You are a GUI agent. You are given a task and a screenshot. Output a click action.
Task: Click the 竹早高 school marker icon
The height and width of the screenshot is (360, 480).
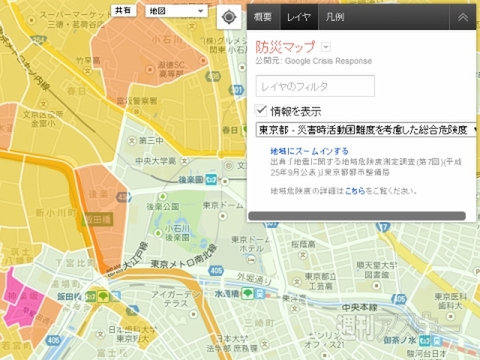tap(88, 70)
